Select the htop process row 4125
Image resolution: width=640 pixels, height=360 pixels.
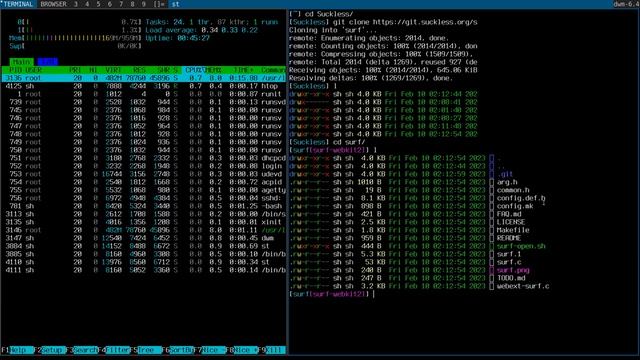click(x=143, y=86)
